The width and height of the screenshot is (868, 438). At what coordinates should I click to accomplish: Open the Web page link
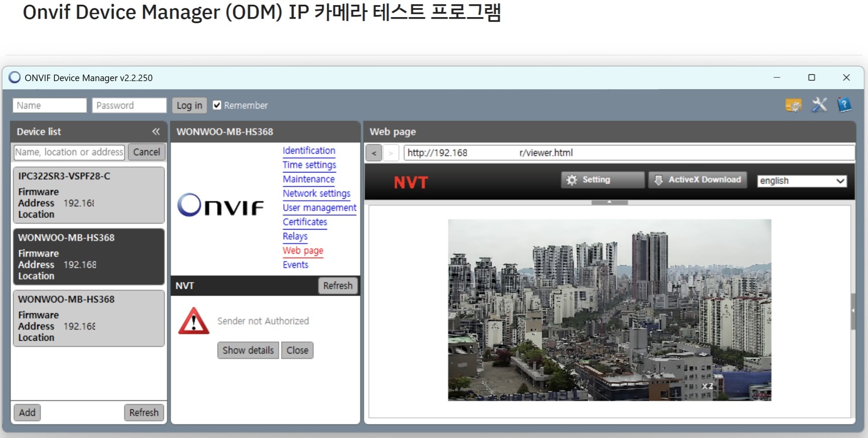tap(303, 250)
